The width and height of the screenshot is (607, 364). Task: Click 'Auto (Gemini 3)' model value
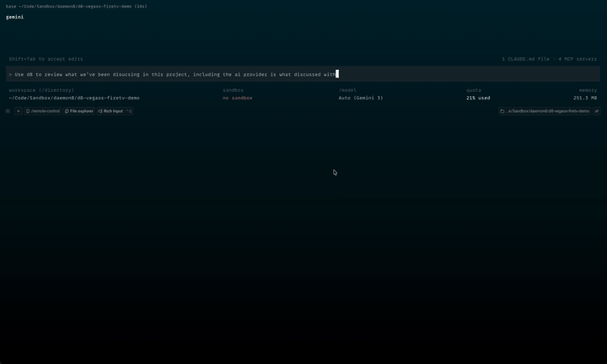(361, 98)
